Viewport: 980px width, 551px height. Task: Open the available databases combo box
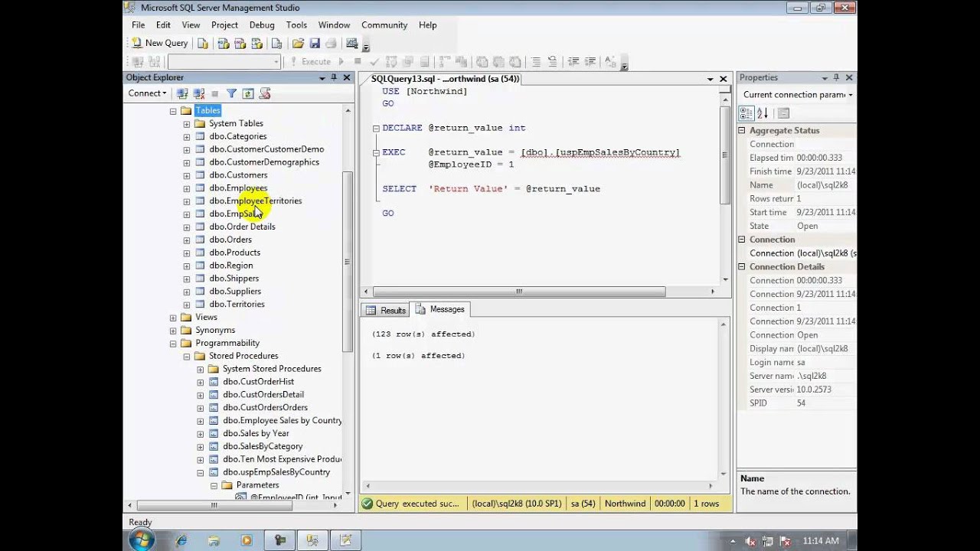(x=224, y=62)
